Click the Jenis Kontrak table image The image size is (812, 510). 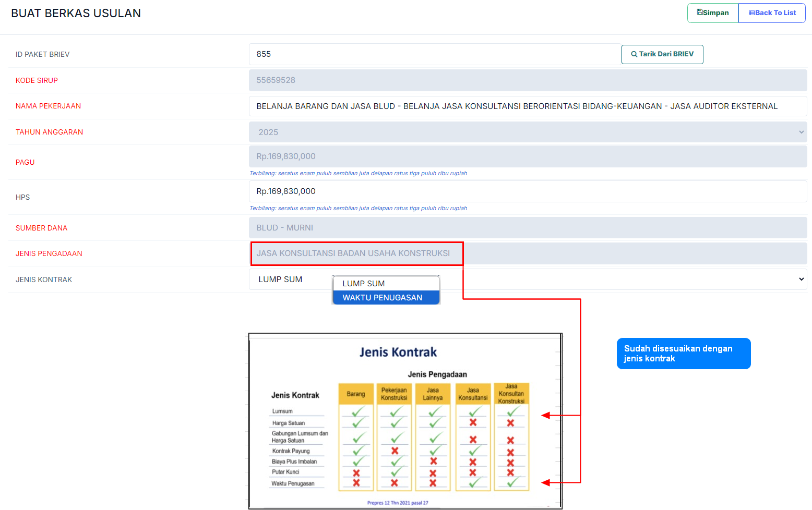coord(405,428)
